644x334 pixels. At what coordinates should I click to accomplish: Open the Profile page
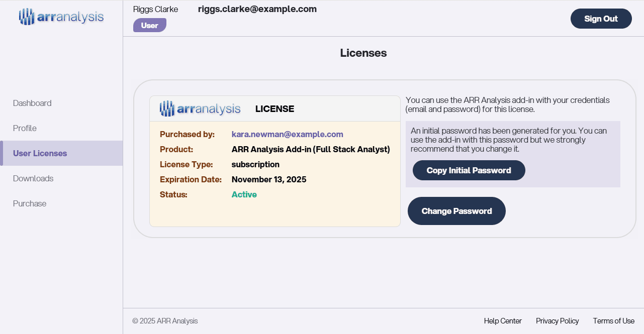pyautogui.click(x=24, y=128)
